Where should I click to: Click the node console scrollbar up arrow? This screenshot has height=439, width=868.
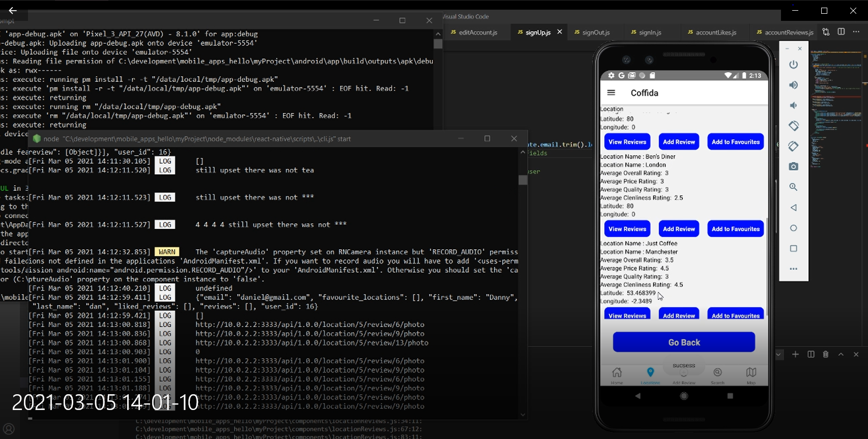[x=523, y=152]
